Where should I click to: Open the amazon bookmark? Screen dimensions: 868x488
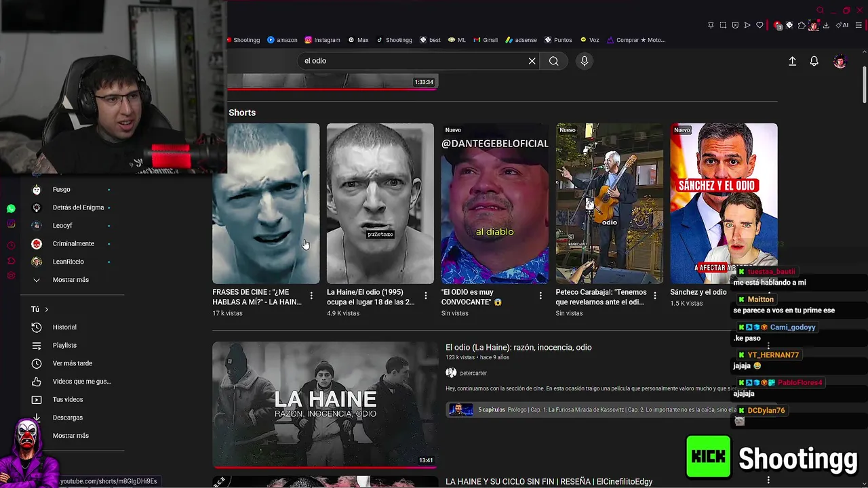282,40
